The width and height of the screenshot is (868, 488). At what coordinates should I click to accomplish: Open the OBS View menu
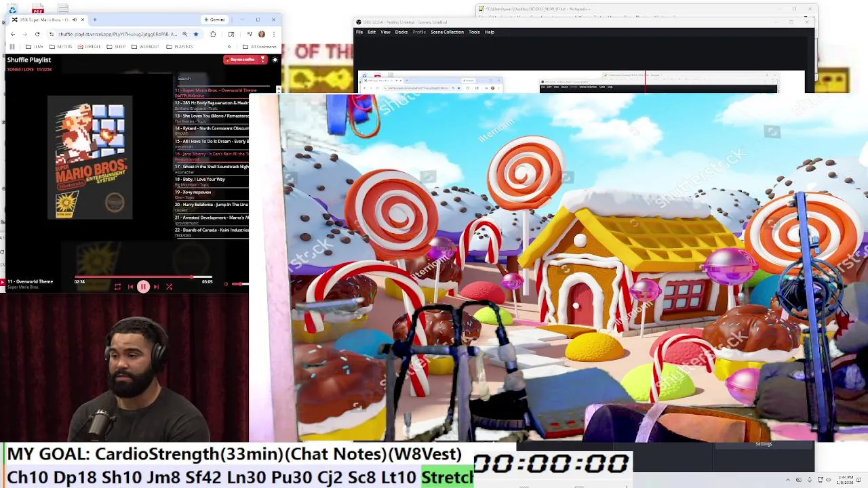pos(385,32)
